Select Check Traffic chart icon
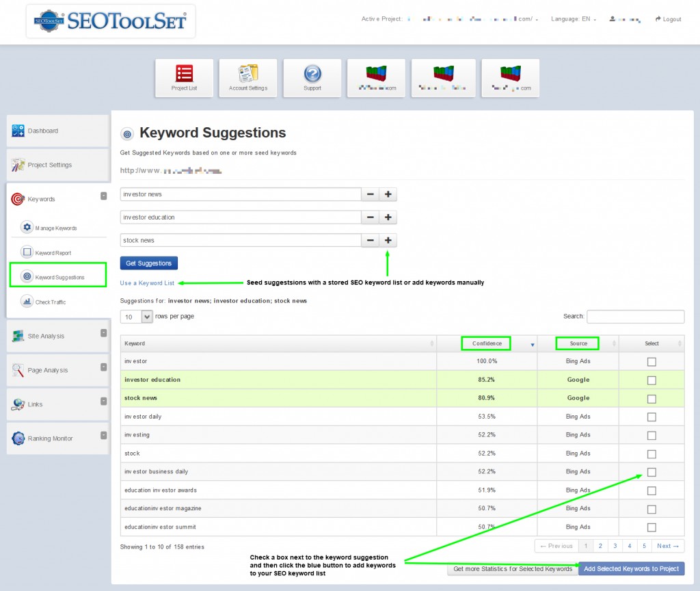 [x=27, y=301]
